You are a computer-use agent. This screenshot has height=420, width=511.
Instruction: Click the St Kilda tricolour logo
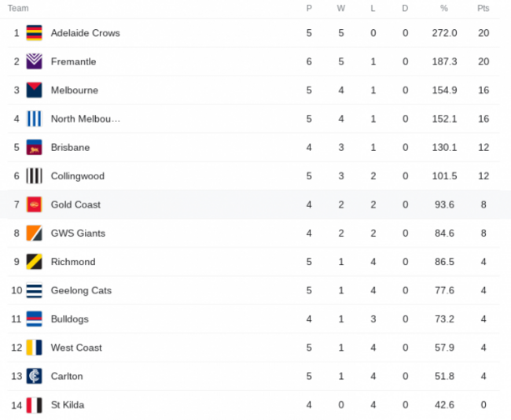(35, 405)
